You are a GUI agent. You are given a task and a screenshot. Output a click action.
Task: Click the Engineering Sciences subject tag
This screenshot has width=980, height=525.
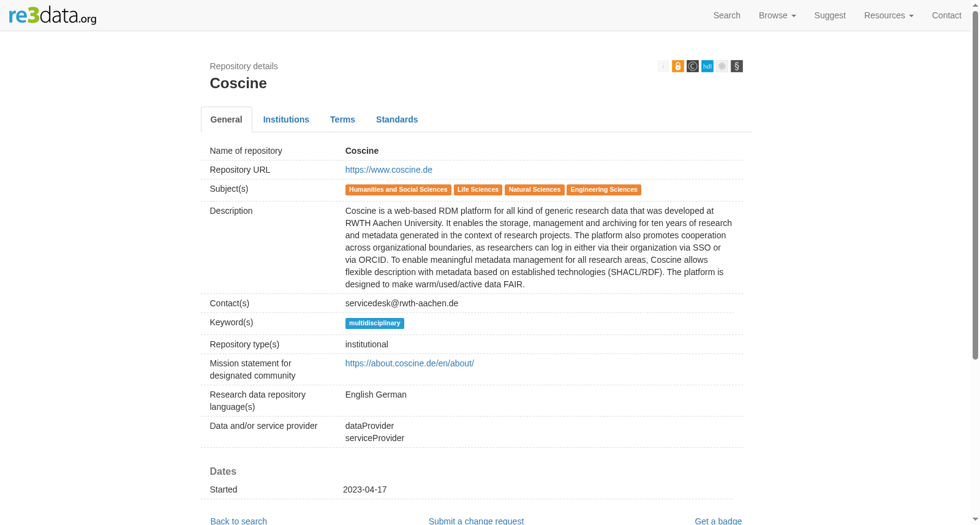pyautogui.click(x=604, y=190)
